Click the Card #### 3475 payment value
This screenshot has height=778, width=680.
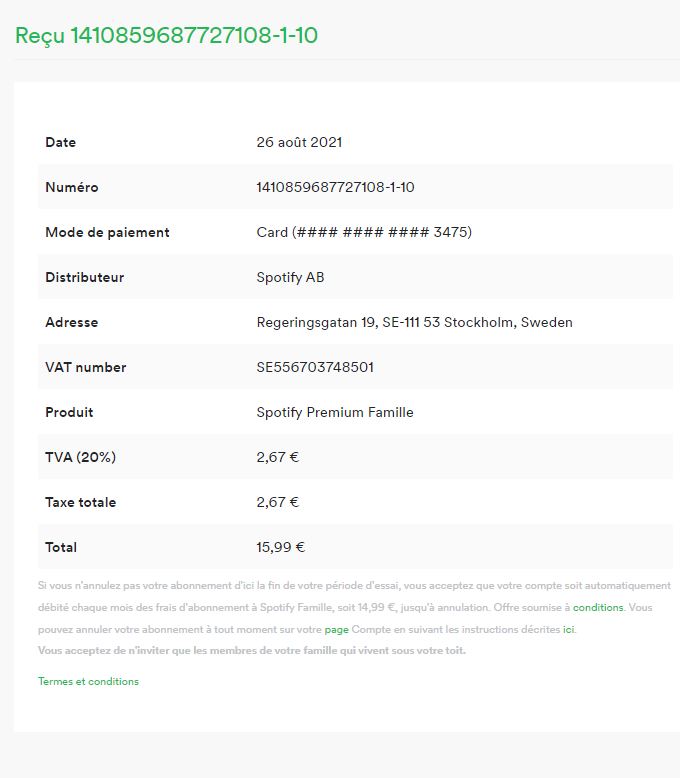point(364,232)
